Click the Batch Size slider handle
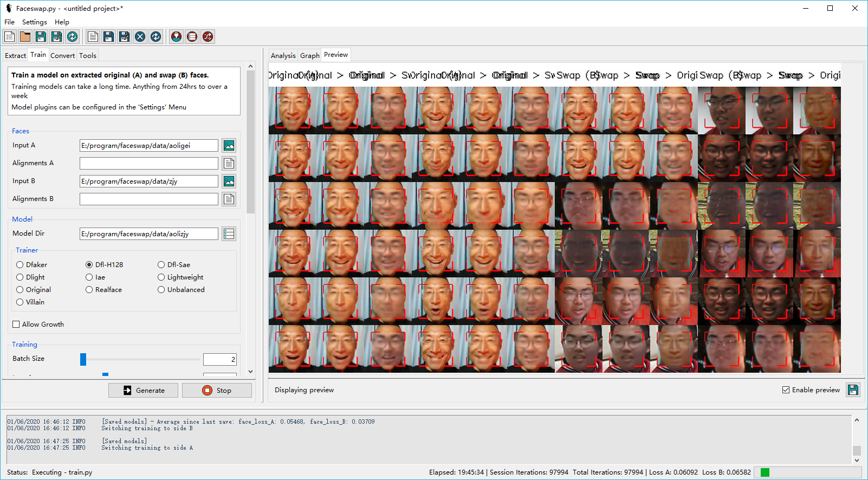Image resolution: width=868 pixels, height=480 pixels. click(83, 359)
